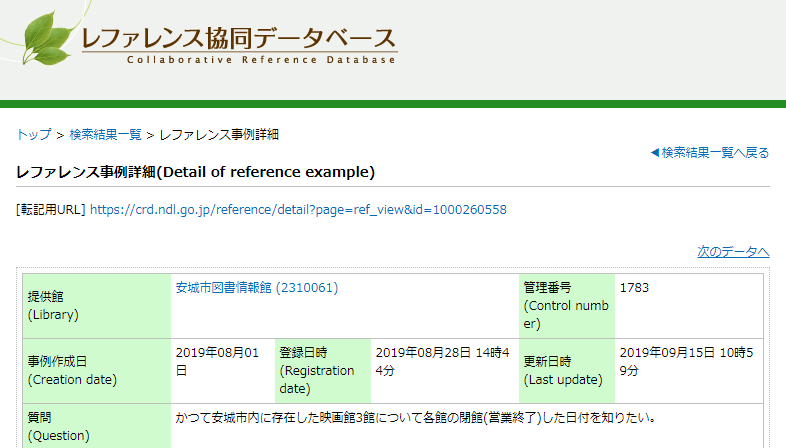Viewport: 786px width, 448px height.
Task: Click the 管理番号 (Control number) header cell
Action: pyautogui.click(x=567, y=306)
